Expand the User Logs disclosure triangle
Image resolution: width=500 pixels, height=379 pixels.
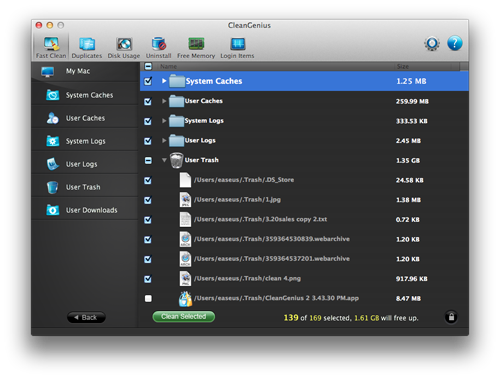pyautogui.click(x=164, y=140)
